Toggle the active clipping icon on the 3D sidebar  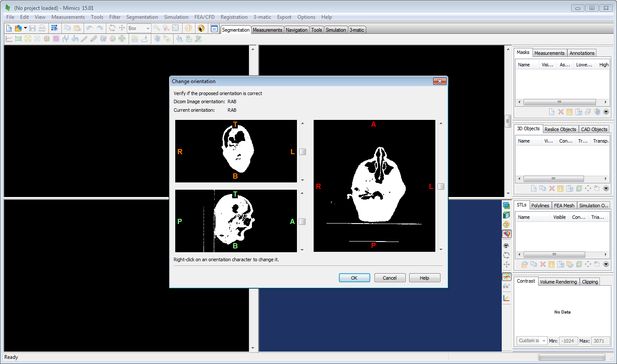pos(506,234)
